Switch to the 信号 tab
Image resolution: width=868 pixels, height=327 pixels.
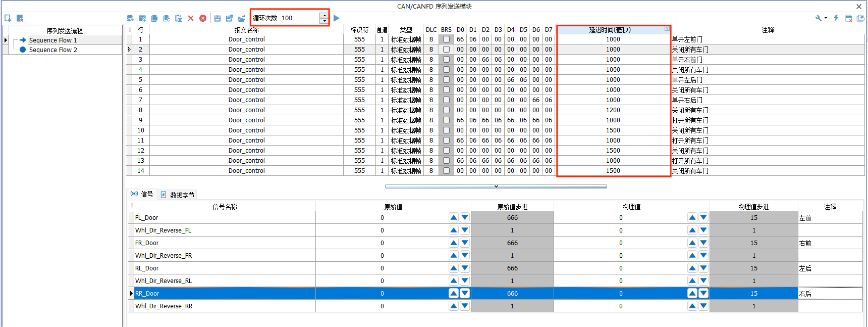click(142, 194)
